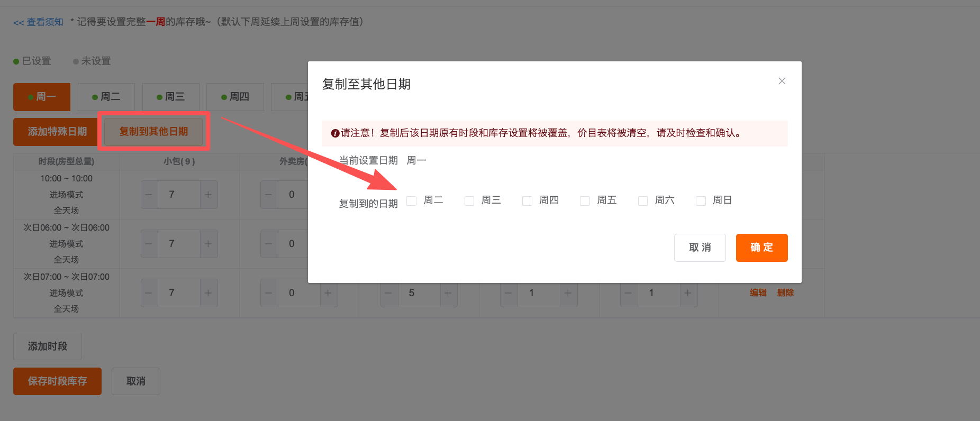Click 取消 next to 保存时段库存
The height and width of the screenshot is (421, 980).
click(136, 381)
